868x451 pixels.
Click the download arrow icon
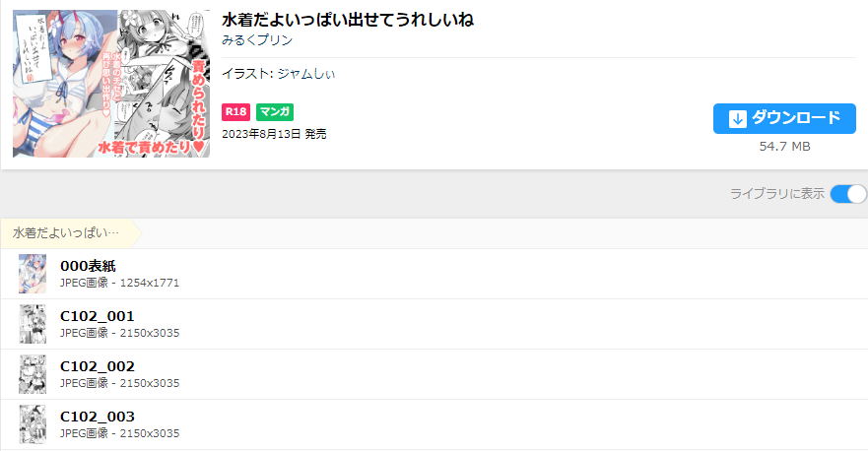738,119
